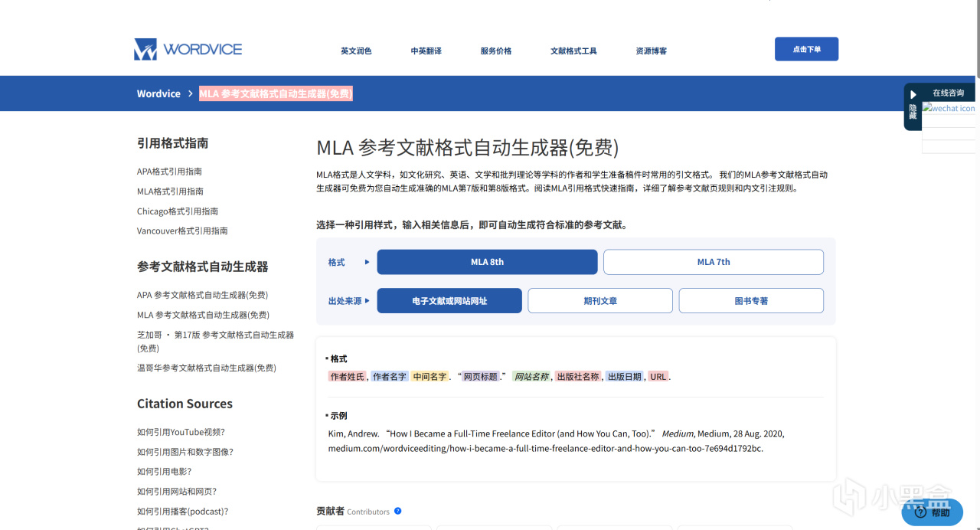Click the 中间名字 yellow format tag
980x530 pixels.
(x=430, y=377)
